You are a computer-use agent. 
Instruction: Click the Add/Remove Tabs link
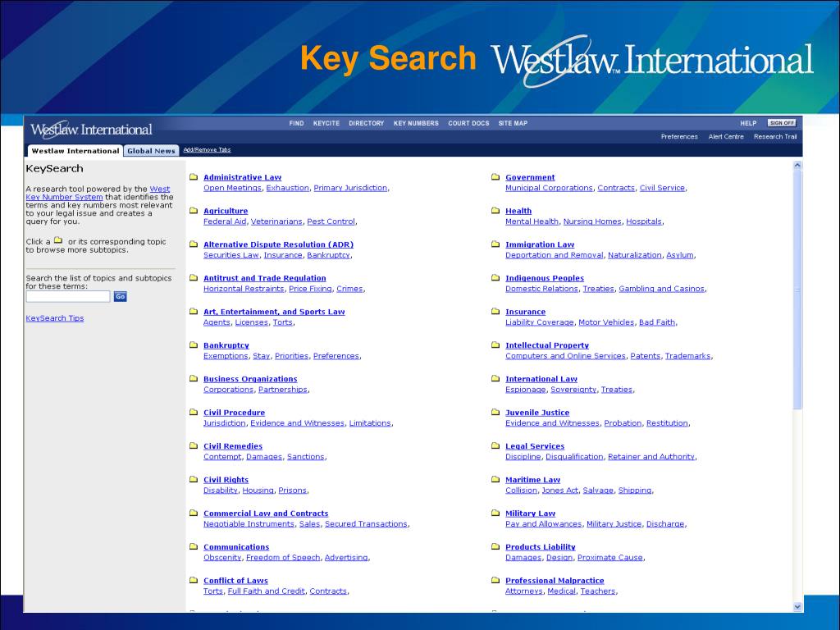[x=207, y=150]
